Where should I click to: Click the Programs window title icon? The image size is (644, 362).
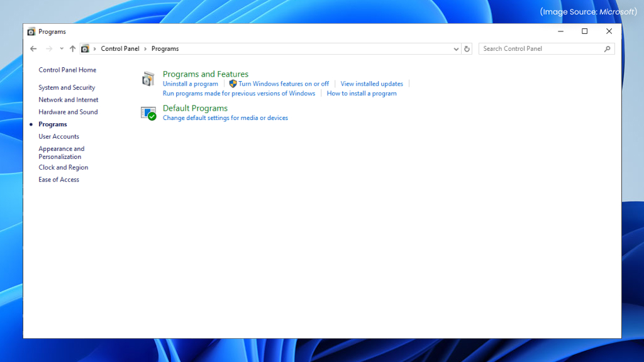[31, 31]
